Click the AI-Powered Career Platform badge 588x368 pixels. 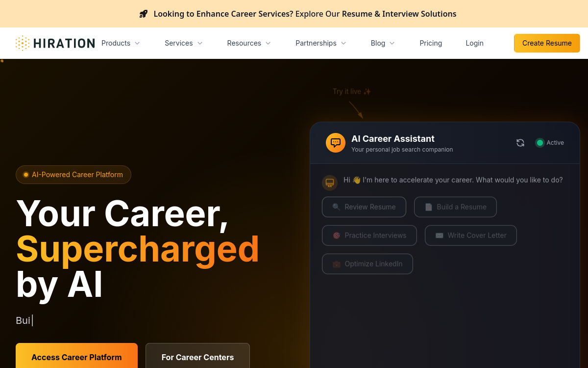(x=73, y=175)
